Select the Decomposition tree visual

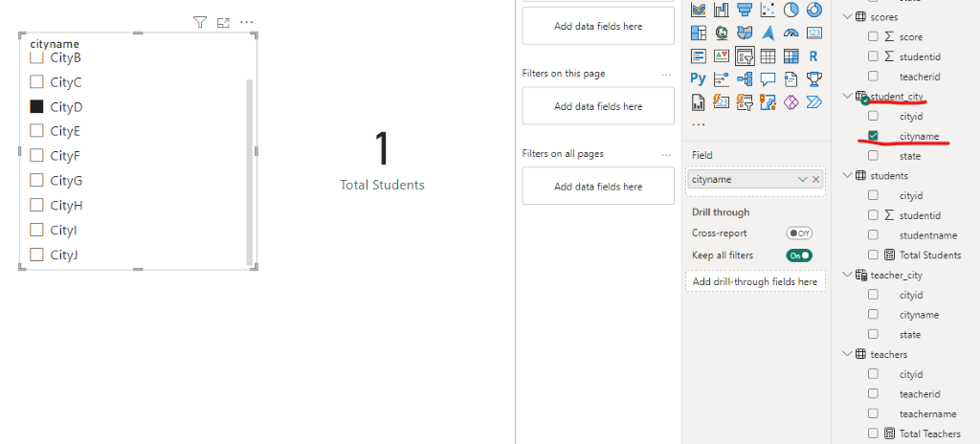tap(745, 78)
